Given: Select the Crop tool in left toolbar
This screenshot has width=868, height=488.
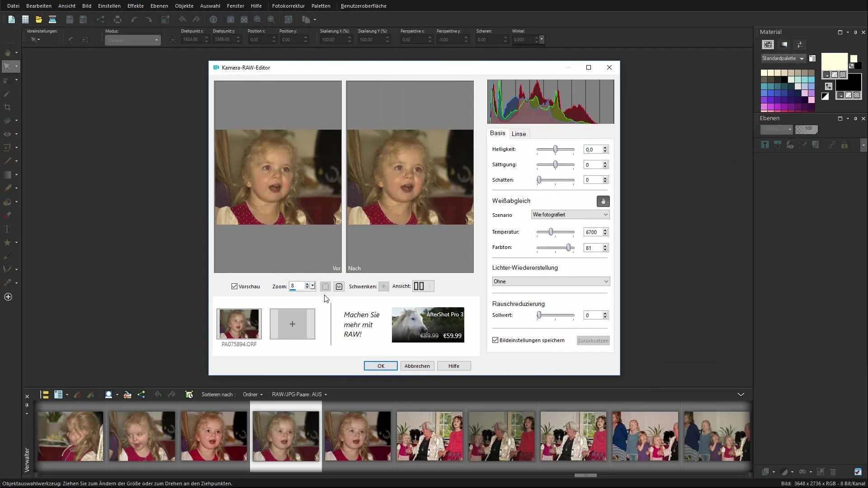Looking at the screenshot, I should (7, 107).
